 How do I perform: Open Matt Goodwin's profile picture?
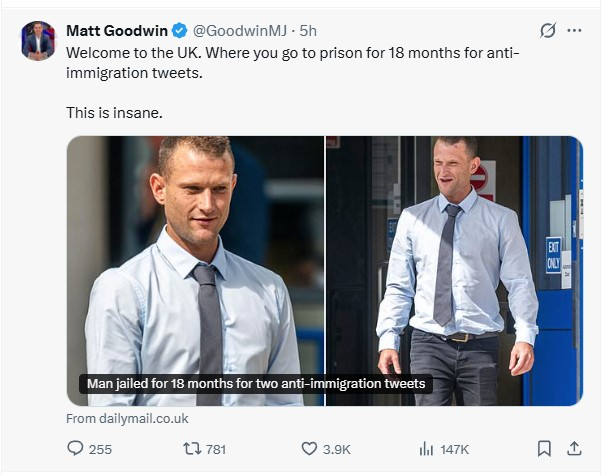click(39, 40)
